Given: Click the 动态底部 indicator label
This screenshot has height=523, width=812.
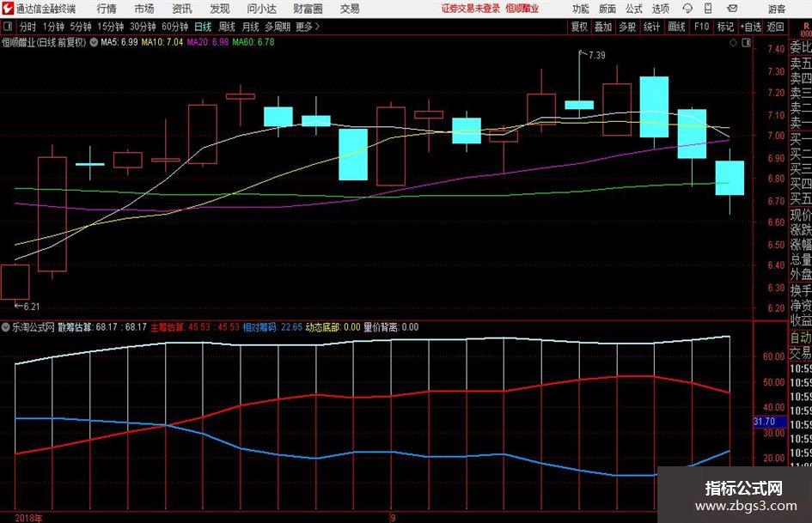Looking at the screenshot, I should tap(323, 327).
